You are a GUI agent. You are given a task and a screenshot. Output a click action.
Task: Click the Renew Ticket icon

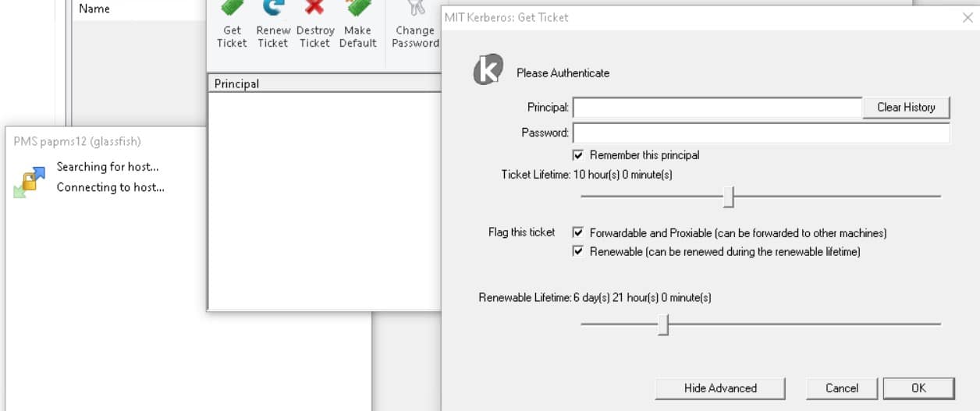pos(273,8)
